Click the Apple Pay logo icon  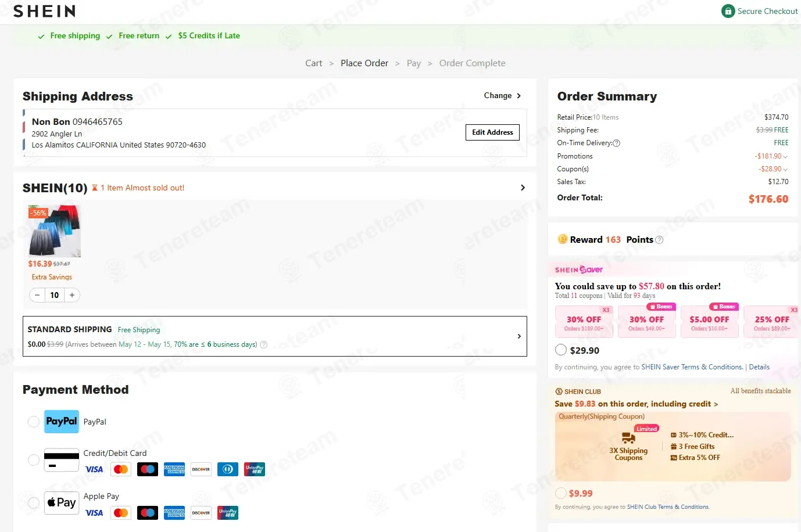tap(62, 502)
